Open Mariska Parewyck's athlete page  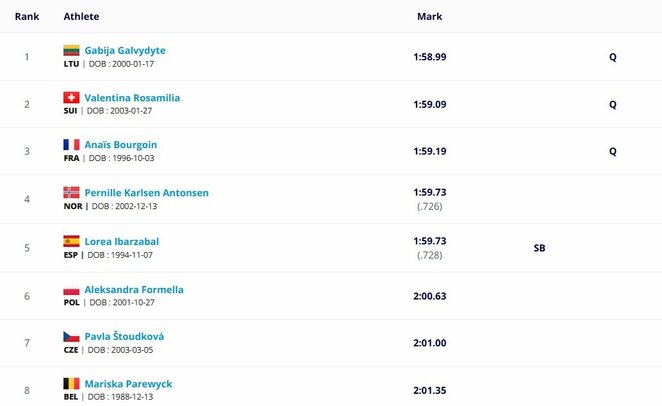point(128,384)
